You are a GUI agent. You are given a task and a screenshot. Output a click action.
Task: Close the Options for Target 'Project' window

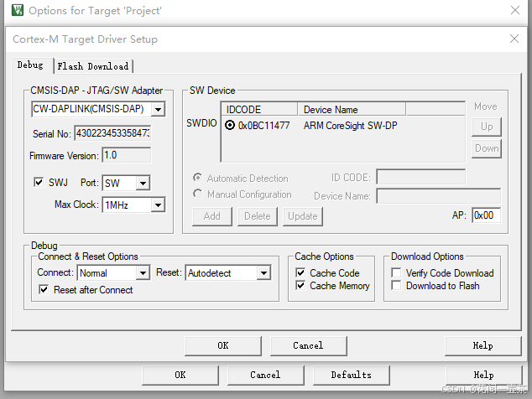coord(515,10)
